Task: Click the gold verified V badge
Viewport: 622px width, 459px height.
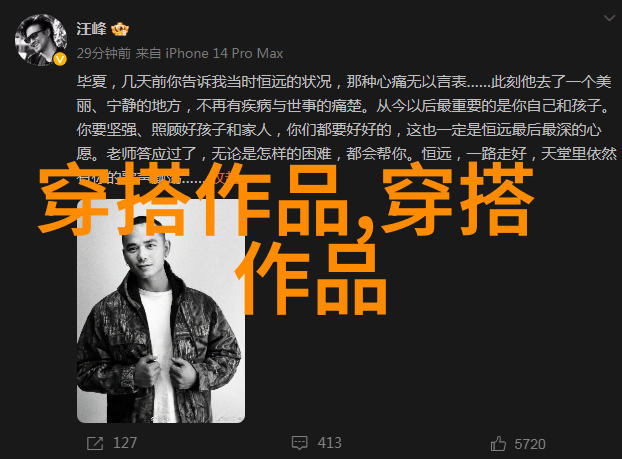Action: [60, 60]
